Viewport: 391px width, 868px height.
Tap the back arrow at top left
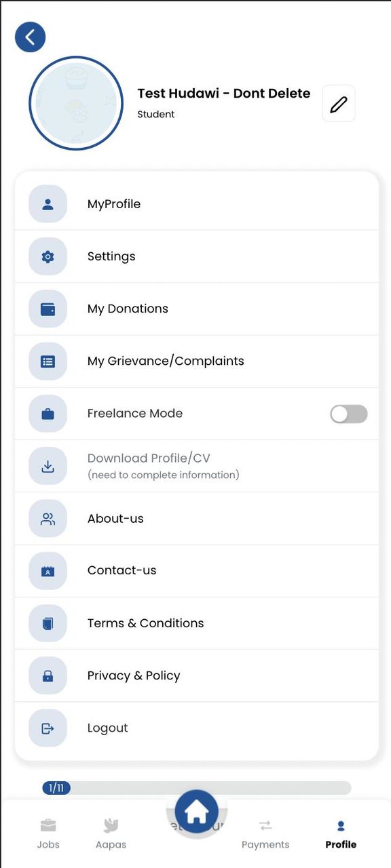click(x=30, y=37)
